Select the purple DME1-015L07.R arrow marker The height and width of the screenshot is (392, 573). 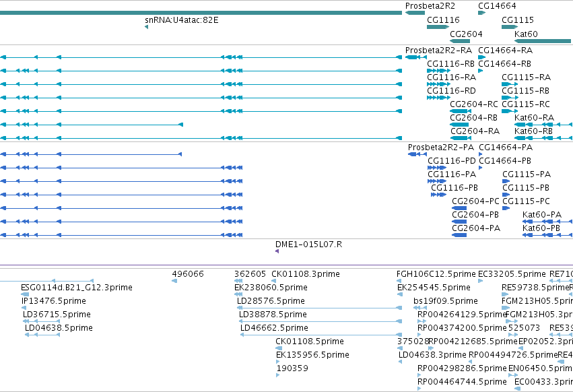click(x=277, y=251)
